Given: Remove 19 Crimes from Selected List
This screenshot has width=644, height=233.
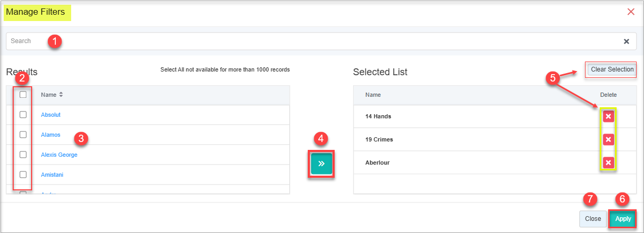Looking at the screenshot, I should pyautogui.click(x=608, y=139).
